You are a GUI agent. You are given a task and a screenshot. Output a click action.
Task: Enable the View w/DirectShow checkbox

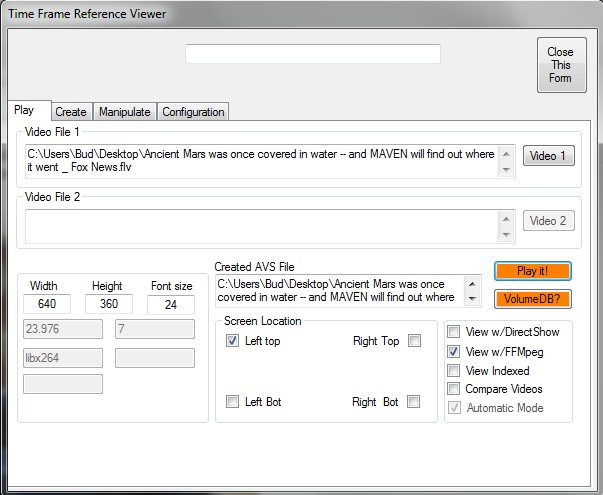454,331
